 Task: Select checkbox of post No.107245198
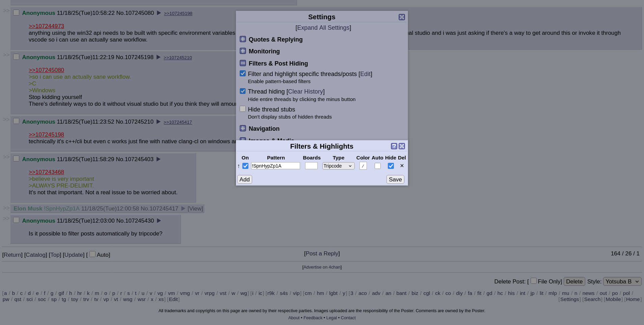16,57
